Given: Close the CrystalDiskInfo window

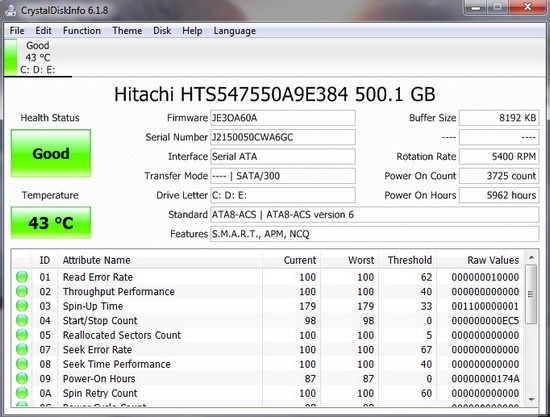Looking at the screenshot, I should point(527,7).
